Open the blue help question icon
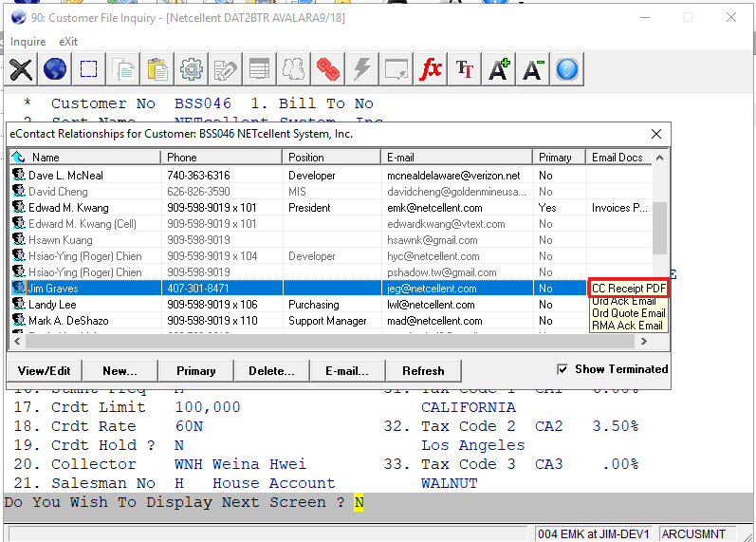756x542 pixels. [567, 69]
